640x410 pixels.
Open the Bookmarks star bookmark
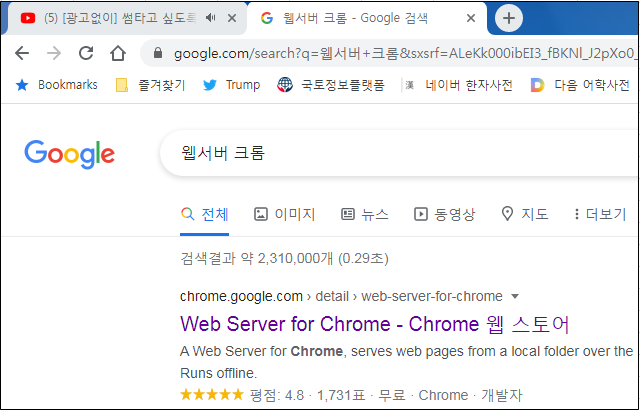(x=56, y=85)
